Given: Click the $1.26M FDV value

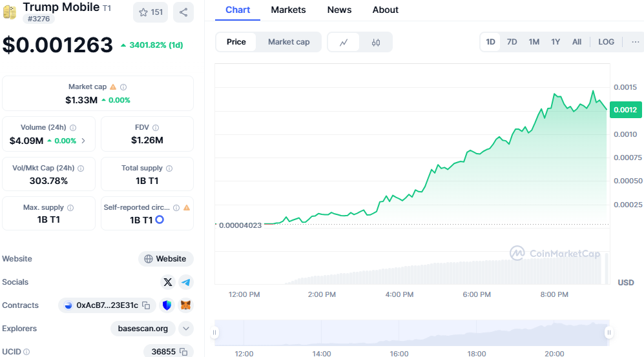Looking at the screenshot, I should 147,140.
